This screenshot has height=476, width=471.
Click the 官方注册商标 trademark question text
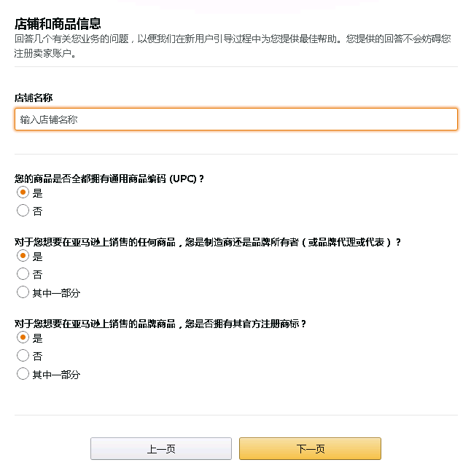[x=160, y=324]
